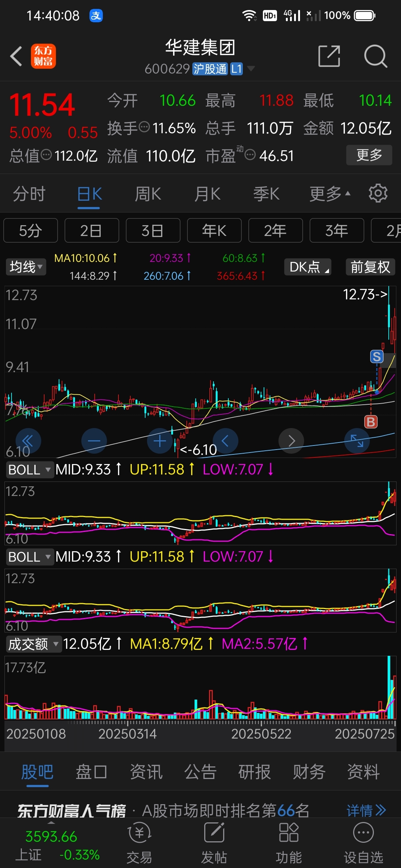
Task: Open the 资料 tab
Action: click(363, 772)
